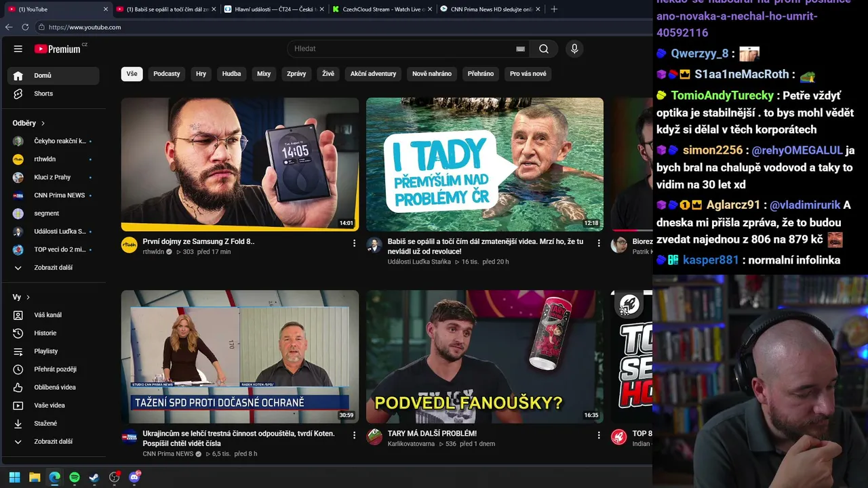Open video title TARY MÁ DALŠÍ PROBLÉM!
The image size is (868, 488).
click(432, 434)
